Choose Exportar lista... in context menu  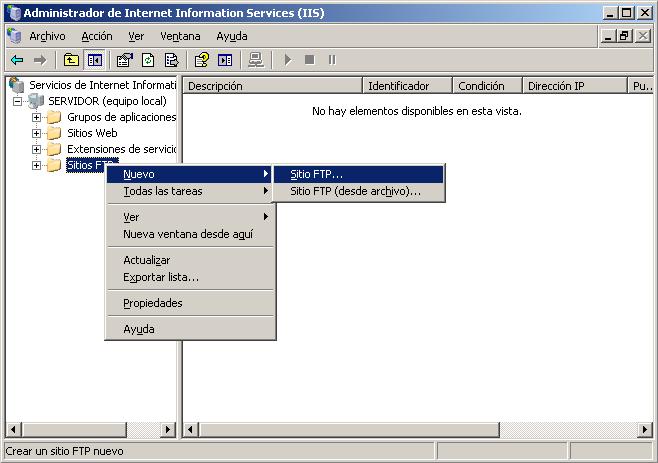(x=190, y=277)
